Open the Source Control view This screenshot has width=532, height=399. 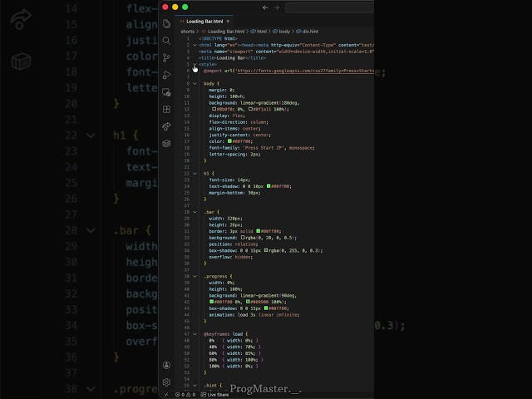(166, 57)
